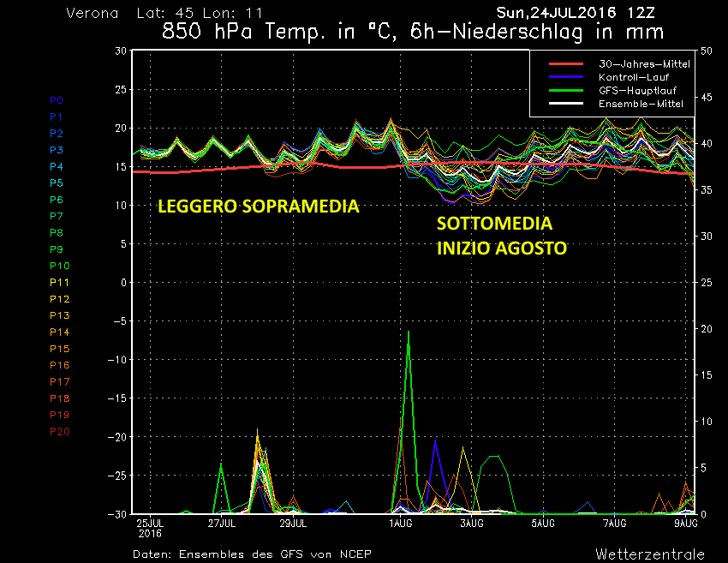Click the LEGGERO SOPRAMEDIA annotation
This screenshot has height=563, width=728.
pyautogui.click(x=259, y=207)
